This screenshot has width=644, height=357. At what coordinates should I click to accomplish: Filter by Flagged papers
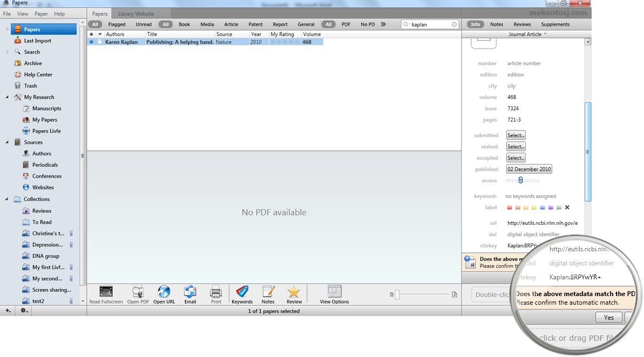[117, 24]
